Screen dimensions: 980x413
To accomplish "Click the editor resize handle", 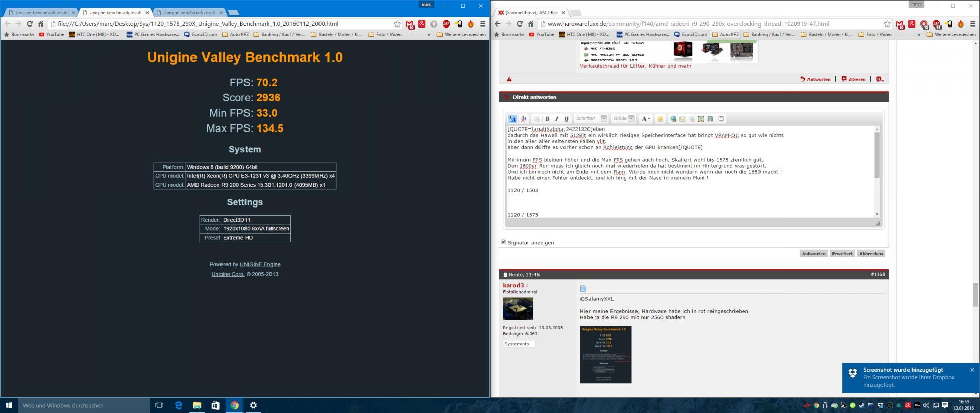I will pyautogui.click(x=878, y=223).
